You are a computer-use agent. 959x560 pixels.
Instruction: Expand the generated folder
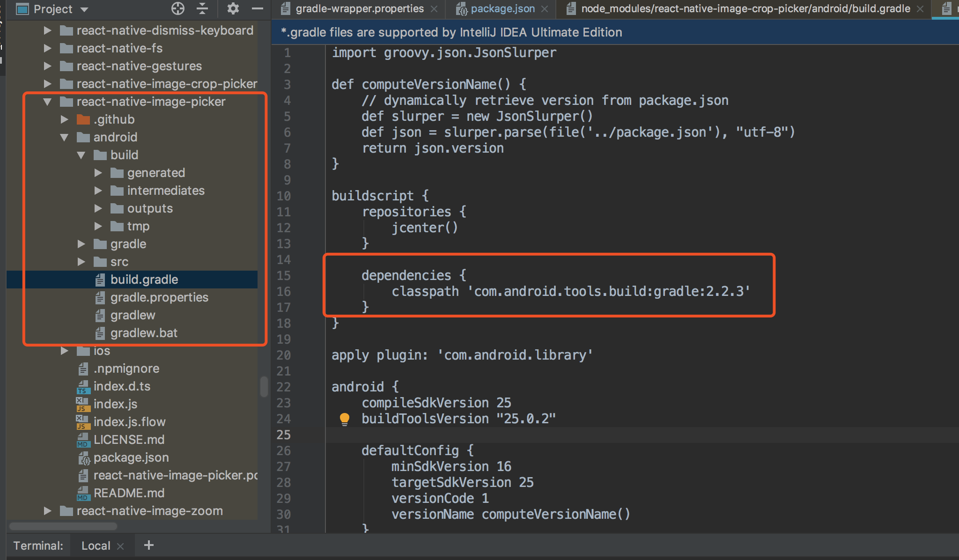[x=98, y=173]
